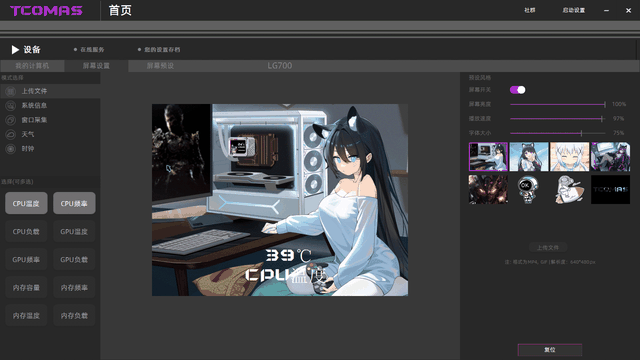Select the 天气 weather mode icon
Viewport: 640px width, 360px height.
[11, 134]
